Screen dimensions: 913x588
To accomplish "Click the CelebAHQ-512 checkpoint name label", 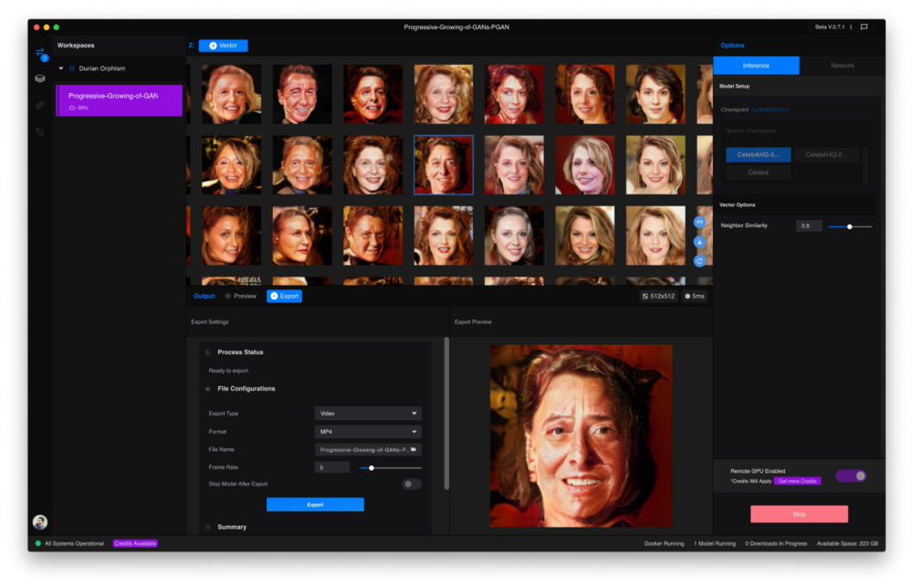I will click(769, 110).
